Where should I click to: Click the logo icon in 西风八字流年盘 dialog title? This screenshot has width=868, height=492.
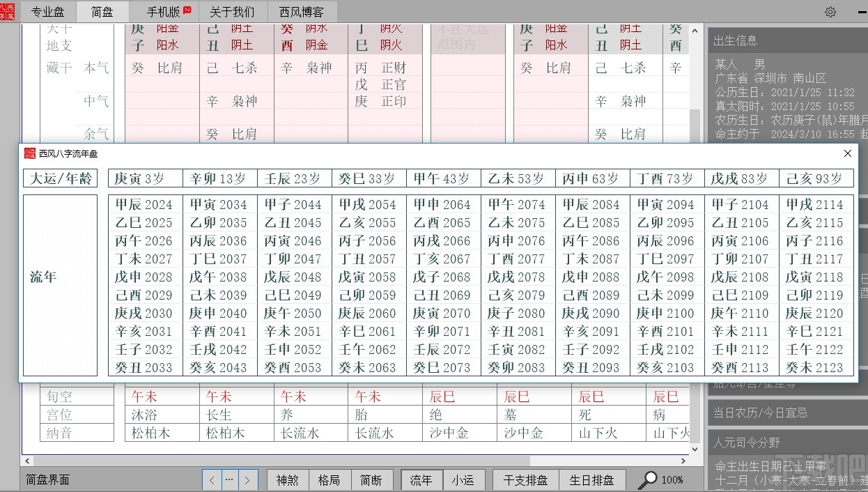(x=29, y=153)
